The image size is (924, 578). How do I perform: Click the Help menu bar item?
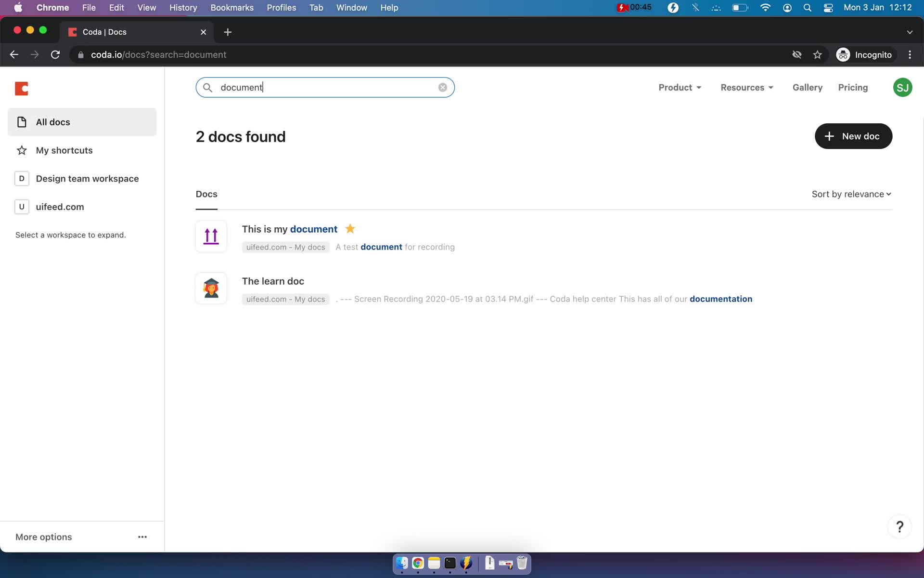coord(389,7)
